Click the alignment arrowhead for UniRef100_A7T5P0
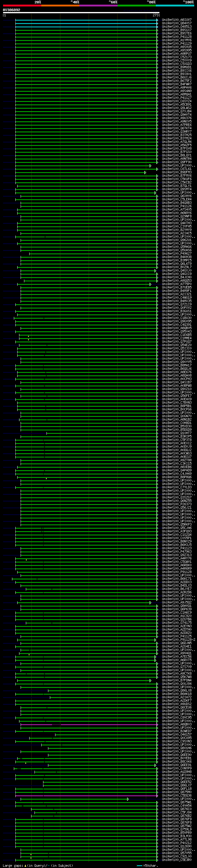Screen dimensions: 197x868 pos(150,285)
